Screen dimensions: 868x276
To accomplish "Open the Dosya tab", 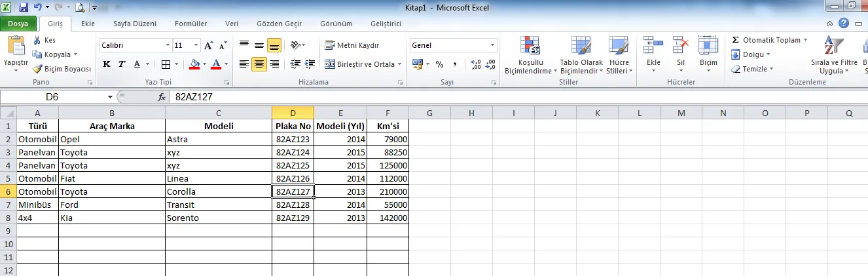I will click(18, 24).
